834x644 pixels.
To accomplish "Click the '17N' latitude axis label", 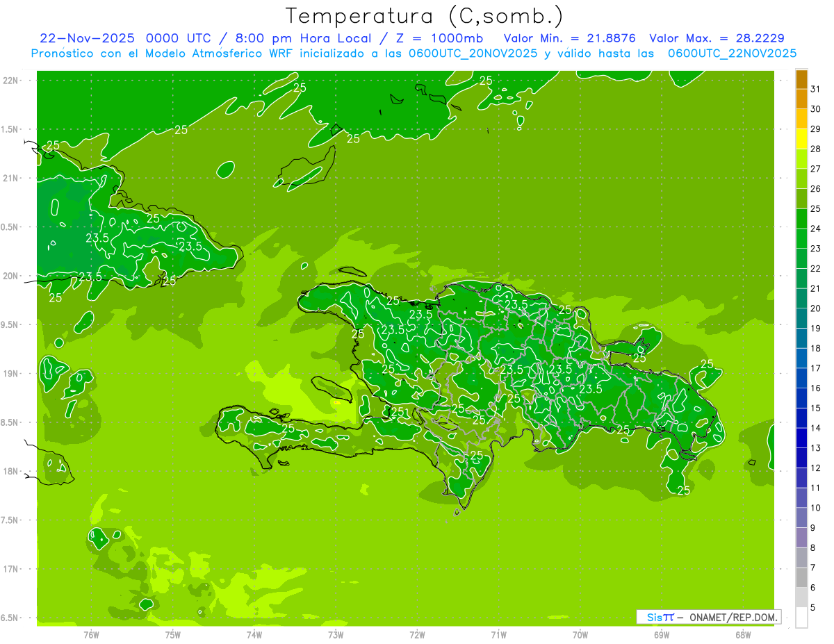I will click(10, 570).
